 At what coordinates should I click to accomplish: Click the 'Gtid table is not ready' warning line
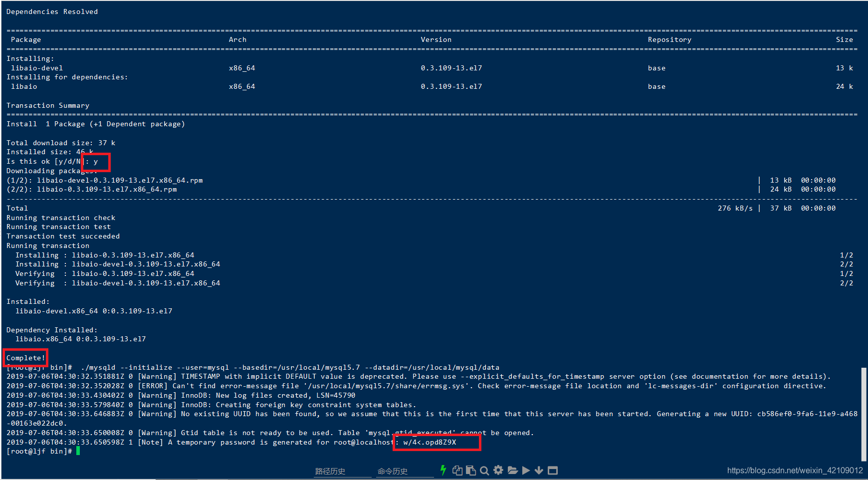tap(270, 433)
